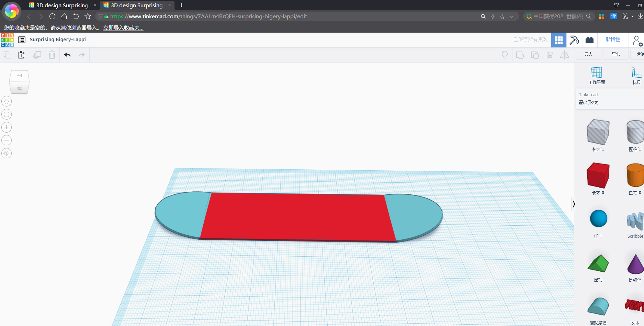Pick the striped cylinder hole shape

635,132
